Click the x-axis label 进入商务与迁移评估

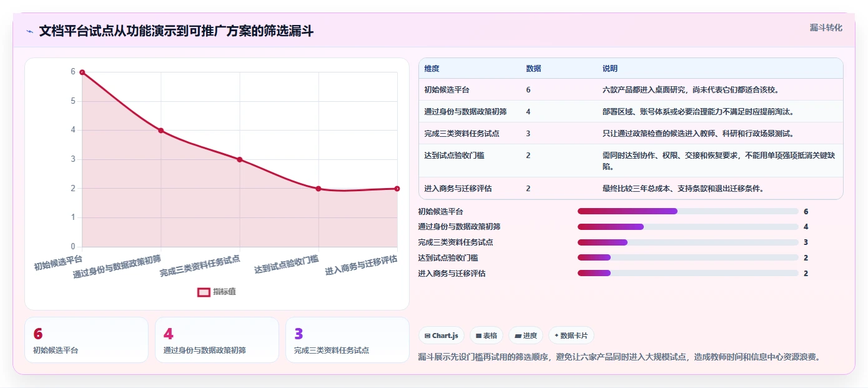point(362,266)
